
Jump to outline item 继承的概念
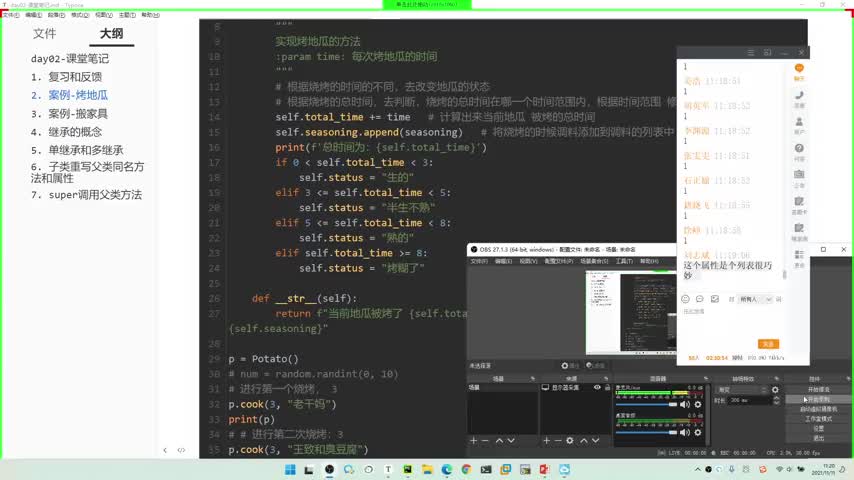(x=66, y=132)
